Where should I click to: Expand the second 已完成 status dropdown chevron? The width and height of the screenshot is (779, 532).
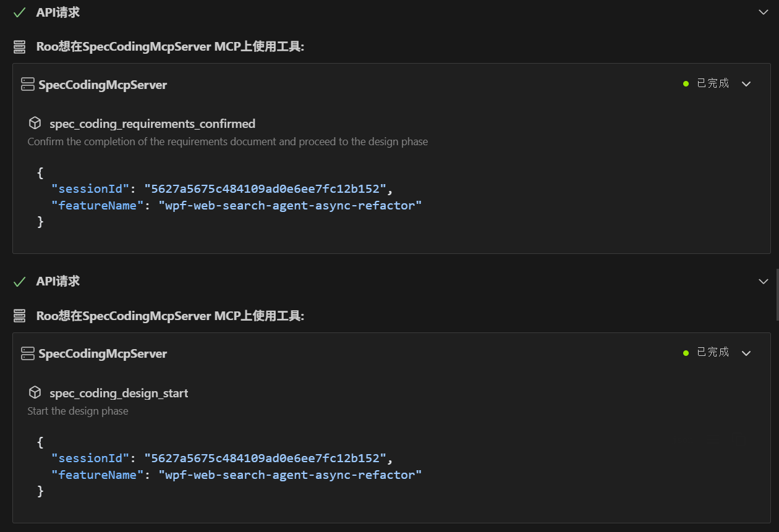point(746,353)
